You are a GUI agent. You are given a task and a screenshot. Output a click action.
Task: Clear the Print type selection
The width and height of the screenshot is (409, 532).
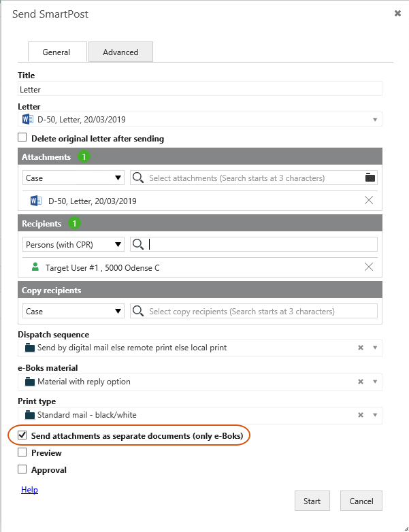[x=361, y=414]
